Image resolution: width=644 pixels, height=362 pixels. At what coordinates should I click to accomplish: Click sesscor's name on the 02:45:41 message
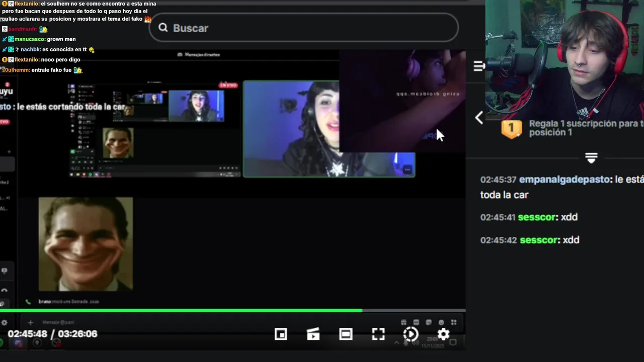(537, 217)
